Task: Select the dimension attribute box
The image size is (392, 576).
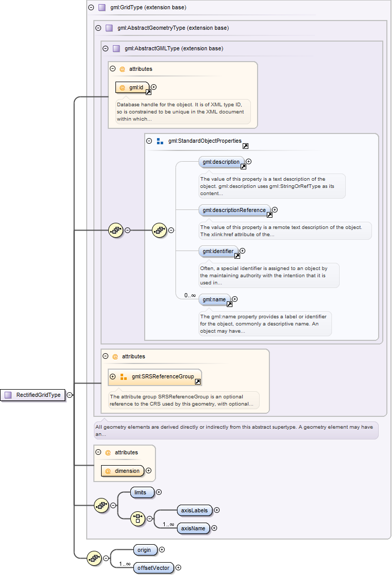Action: (123, 471)
